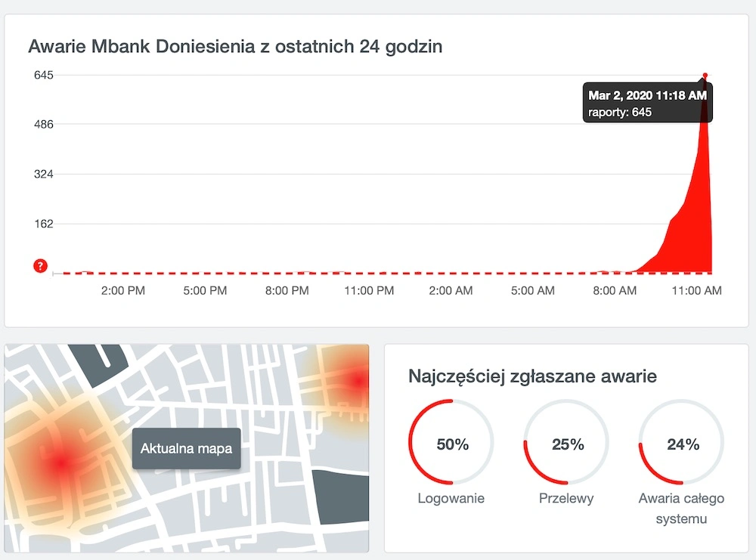Click the 'Przelewy' label
This screenshot has width=756, height=560.
566,498
